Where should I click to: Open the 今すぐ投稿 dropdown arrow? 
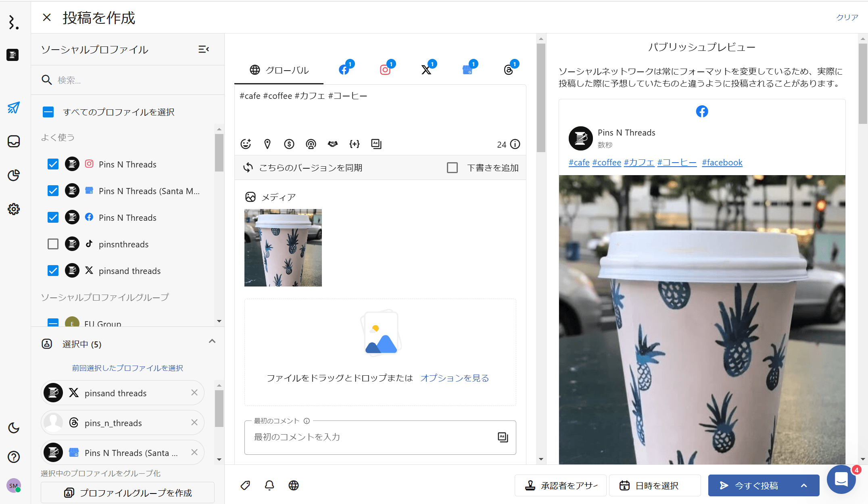click(804, 485)
